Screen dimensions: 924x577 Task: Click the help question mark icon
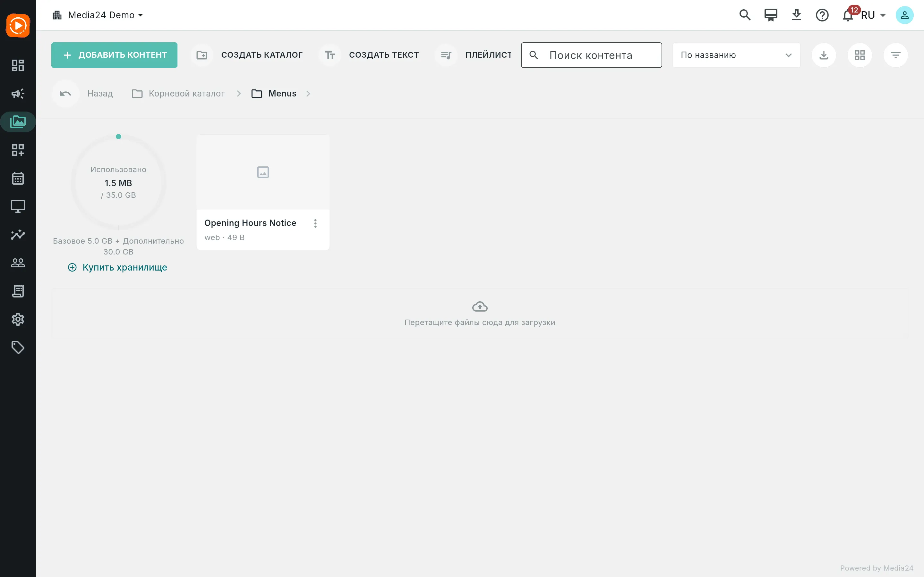coord(822,15)
